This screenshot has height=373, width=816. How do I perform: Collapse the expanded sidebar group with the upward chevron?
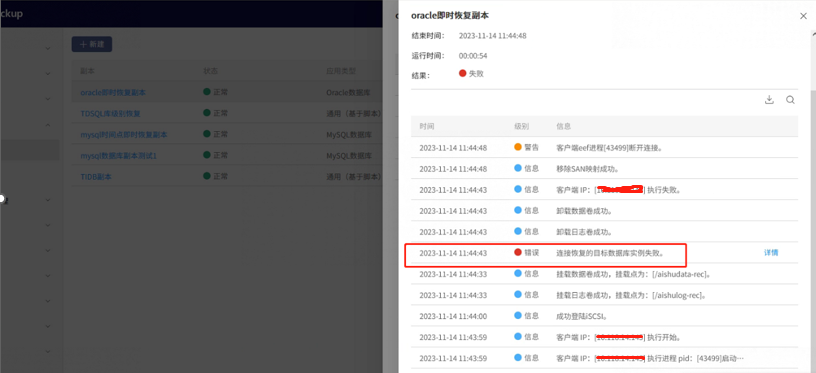(48, 125)
